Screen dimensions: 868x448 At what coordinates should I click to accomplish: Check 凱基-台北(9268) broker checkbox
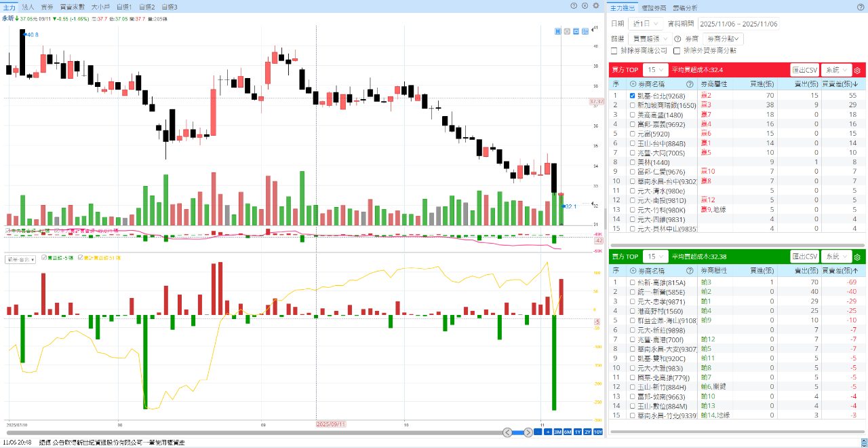click(633, 96)
